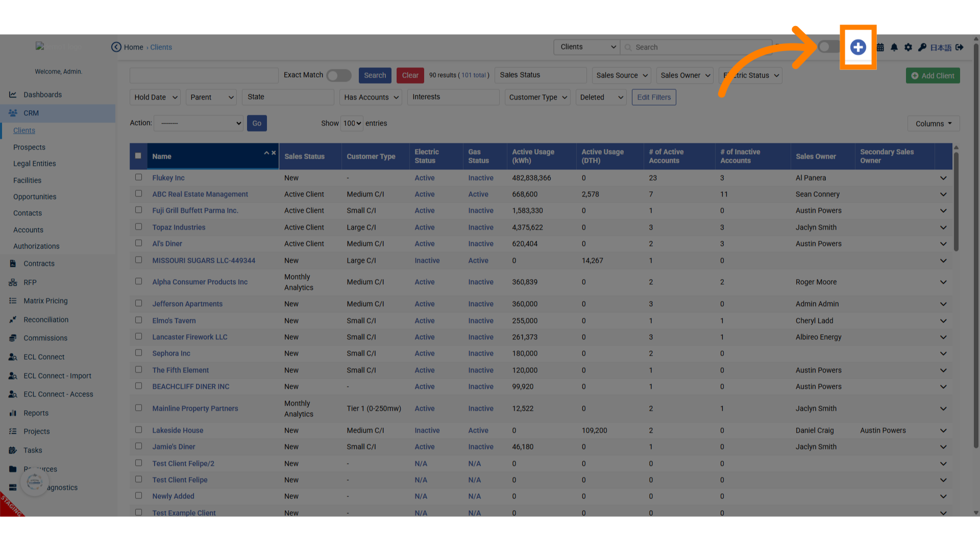The width and height of the screenshot is (980, 551).
Task: Open Facilities in the sidebar
Action: point(27,180)
